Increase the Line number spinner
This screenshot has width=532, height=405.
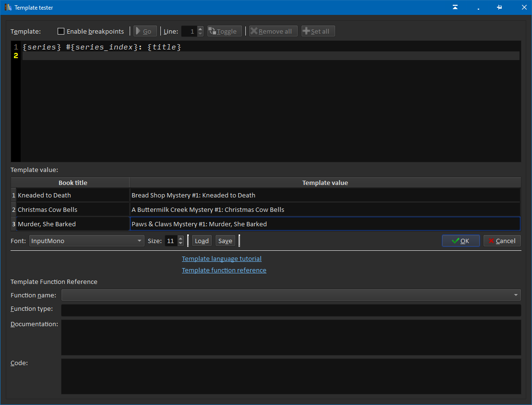(x=200, y=29)
